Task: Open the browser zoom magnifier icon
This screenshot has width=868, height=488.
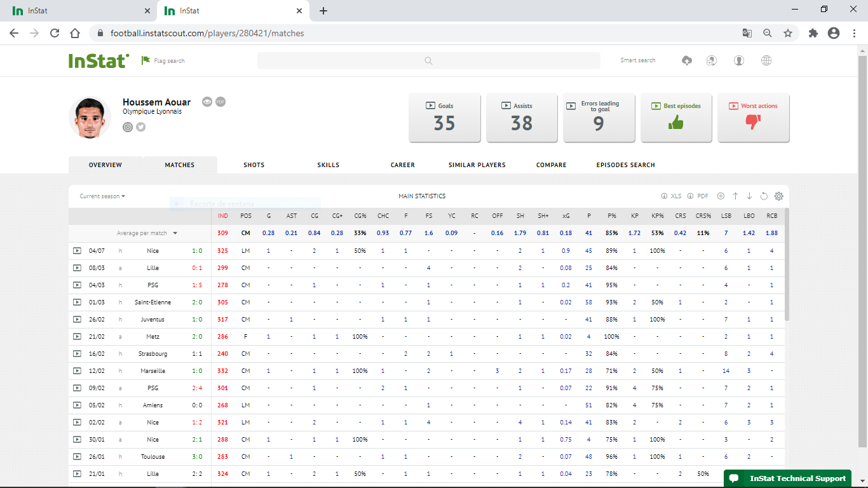Action: (768, 33)
